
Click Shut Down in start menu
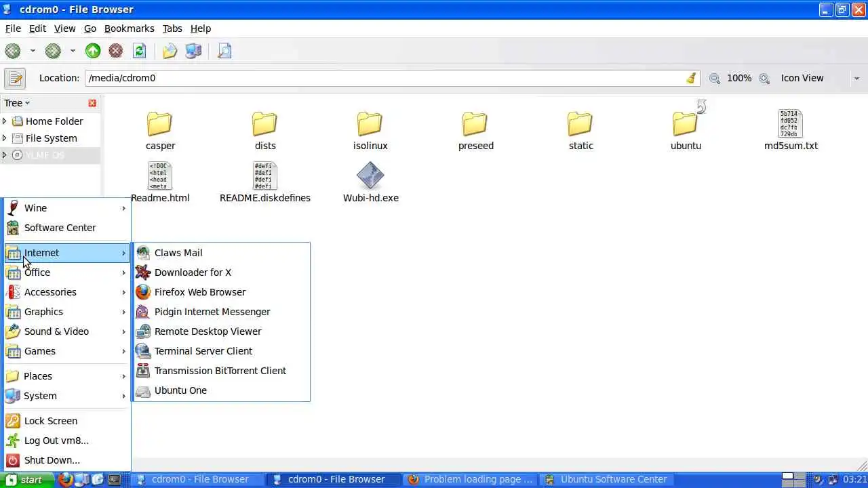click(x=66, y=460)
